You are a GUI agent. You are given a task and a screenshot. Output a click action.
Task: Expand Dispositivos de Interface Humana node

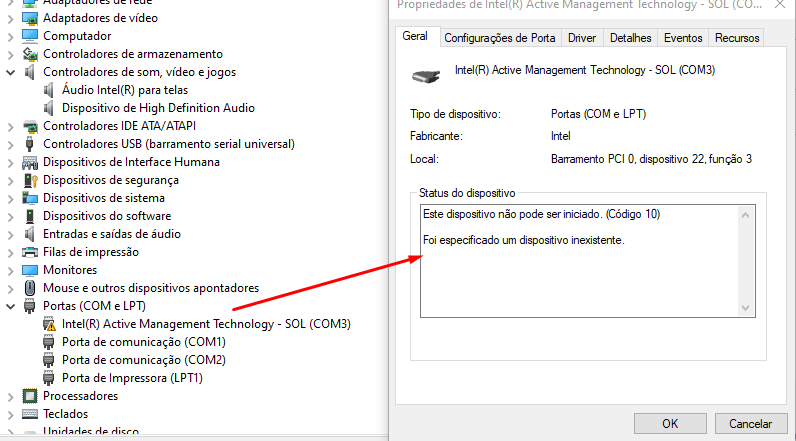[x=10, y=163]
